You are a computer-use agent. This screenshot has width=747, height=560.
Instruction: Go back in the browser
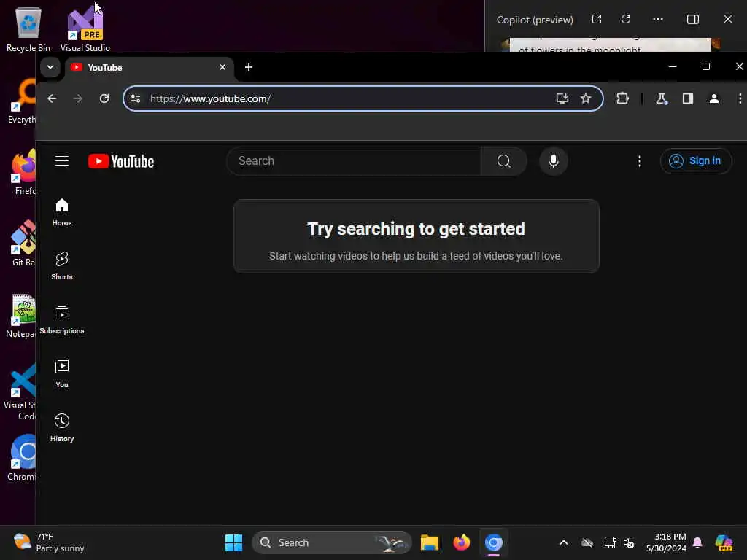click(52, 98)
